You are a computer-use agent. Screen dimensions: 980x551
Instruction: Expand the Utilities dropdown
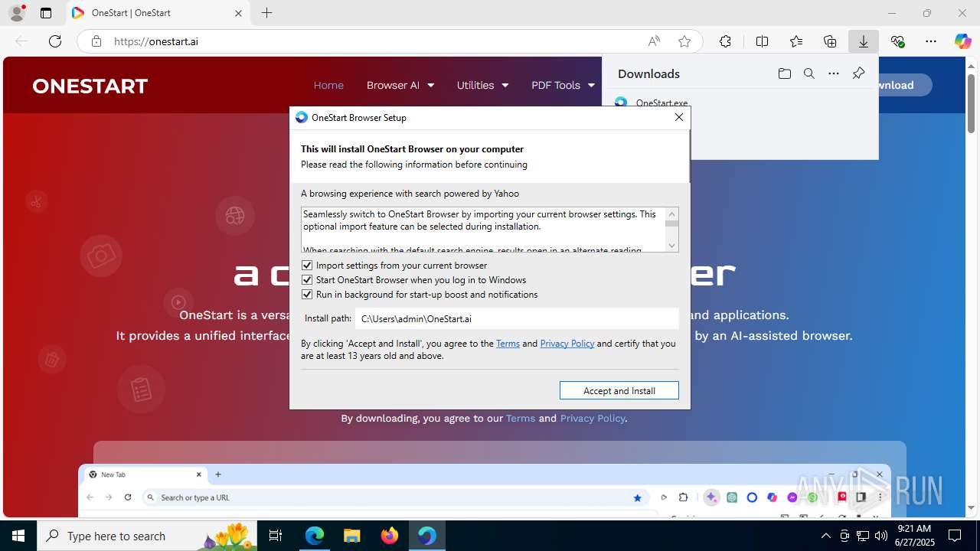coord(482,85)
